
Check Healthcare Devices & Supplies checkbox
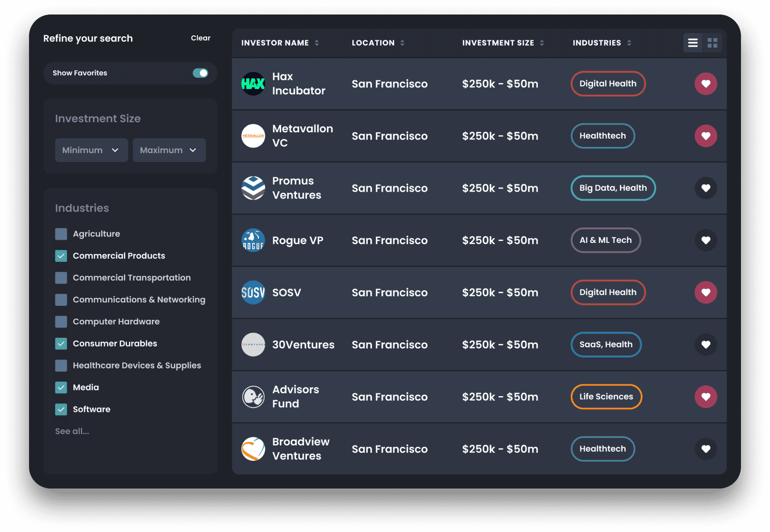point(61,365)
